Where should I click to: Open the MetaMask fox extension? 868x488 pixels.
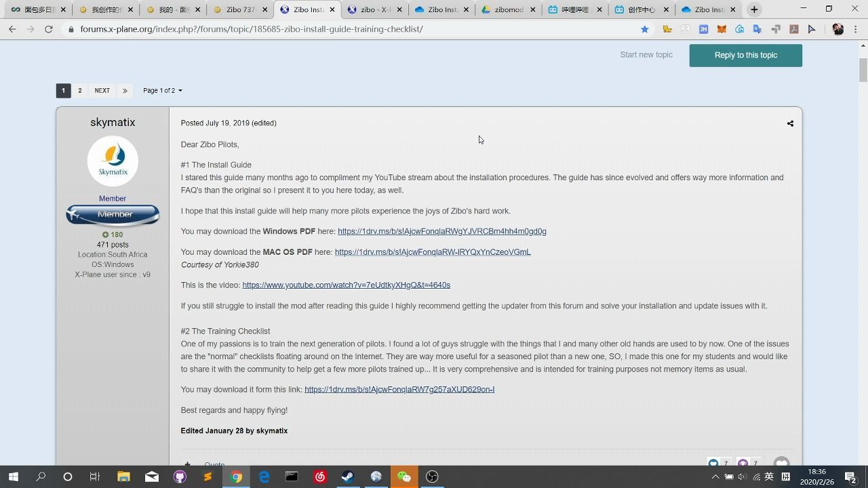tap(722, 29)
